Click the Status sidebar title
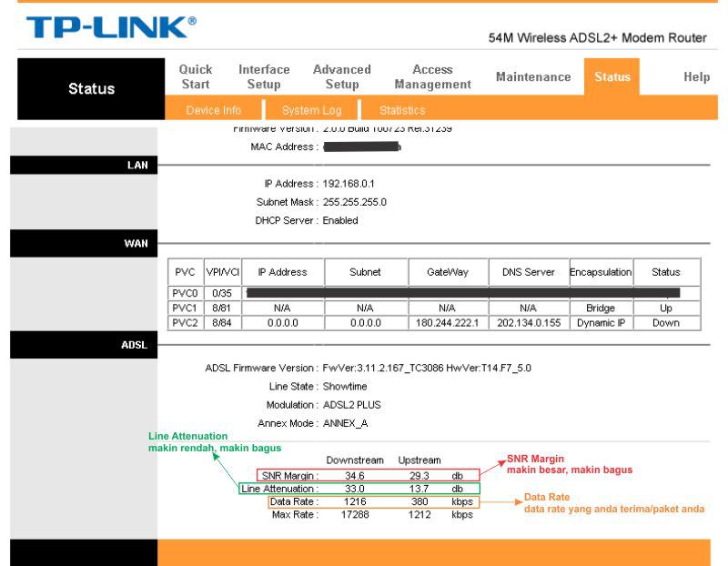Viewport: 728px width, 566px height. pos(91,88)
